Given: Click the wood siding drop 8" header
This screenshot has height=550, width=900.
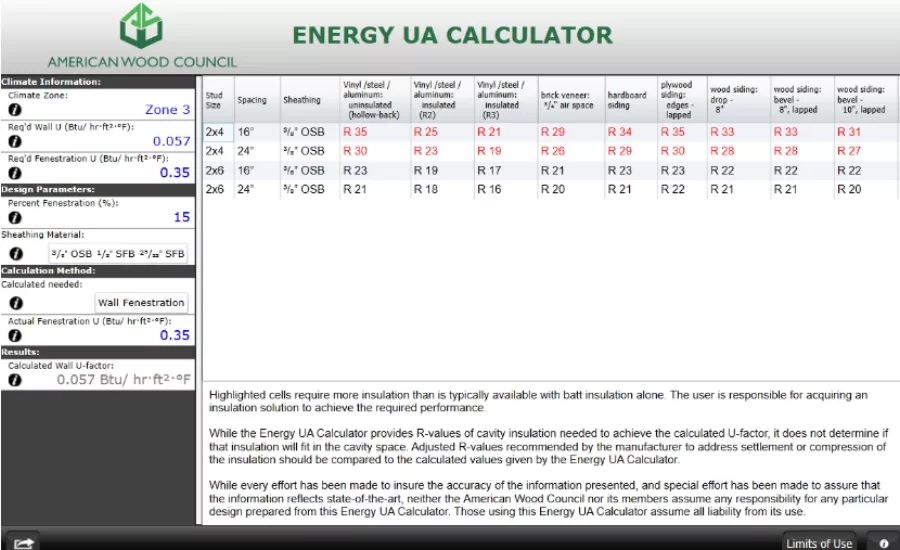Looking at the screenshot, I should 739,99.
